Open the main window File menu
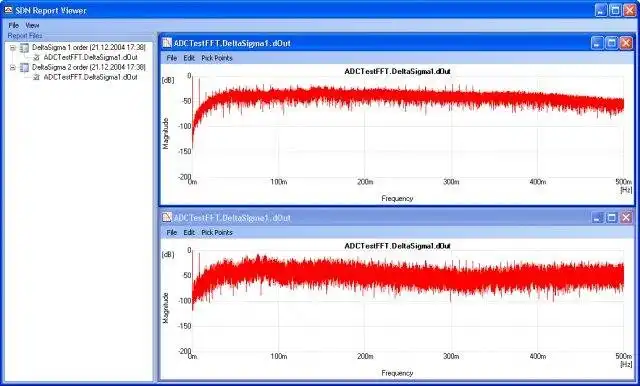This screenshot has height=386, width=640. click(x=13, y=25)
